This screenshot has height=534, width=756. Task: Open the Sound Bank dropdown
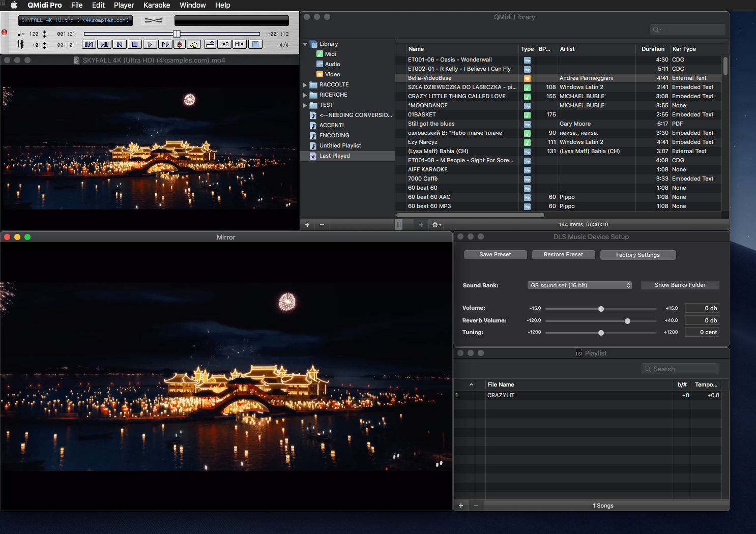pyautogui.click(x=580, y=285)
